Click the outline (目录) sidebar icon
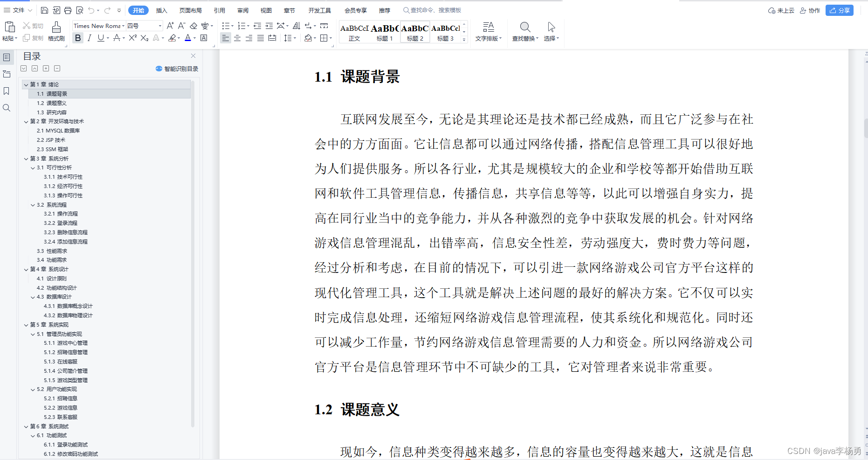 (x=7, y=57)
